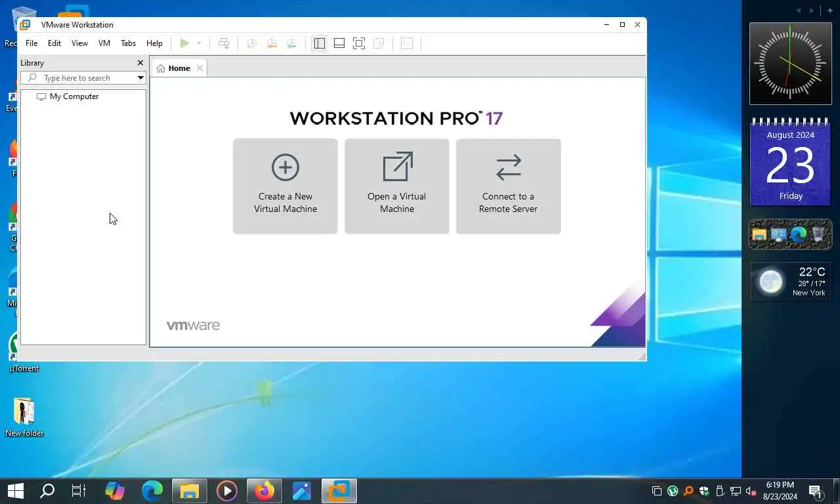The image size is (840, 504).
Task: Open the VM menu
Action: [x=104, y=43]
